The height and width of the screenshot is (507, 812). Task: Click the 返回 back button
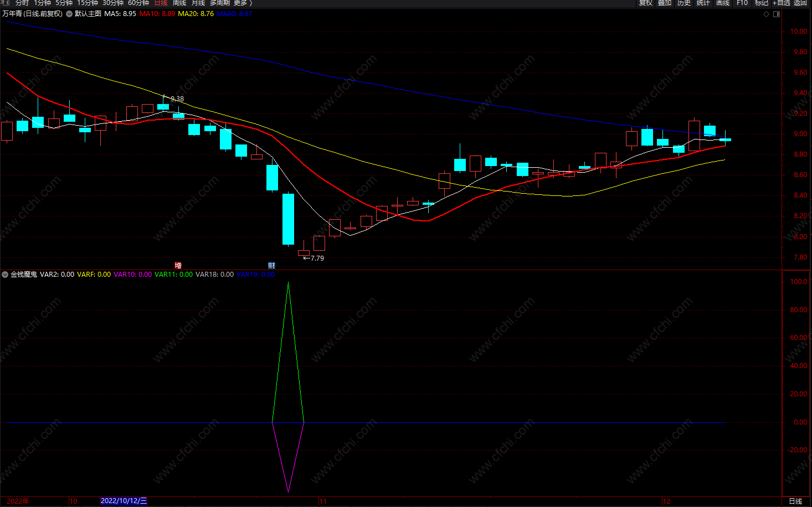[x=800, y=3]
